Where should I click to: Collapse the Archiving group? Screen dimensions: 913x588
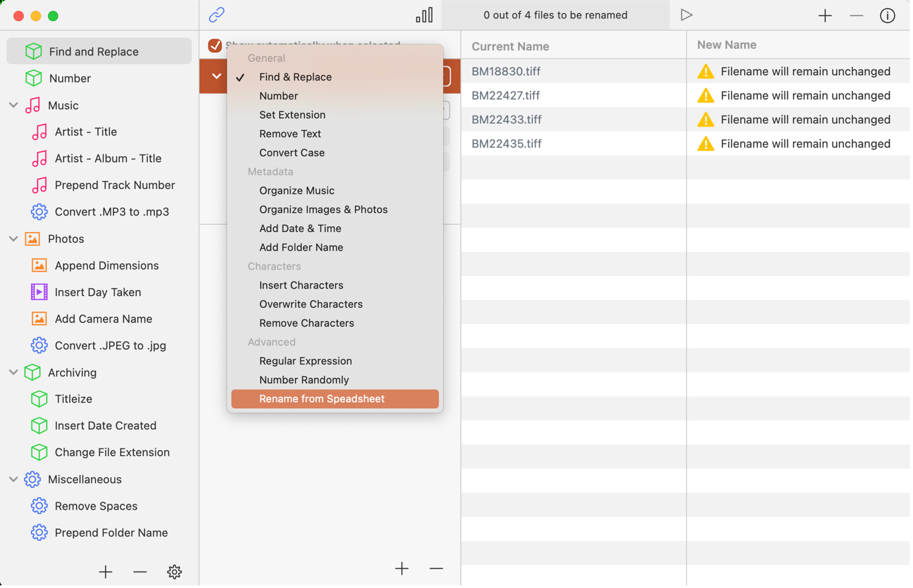pyautogui.click(x=13, y=373)
